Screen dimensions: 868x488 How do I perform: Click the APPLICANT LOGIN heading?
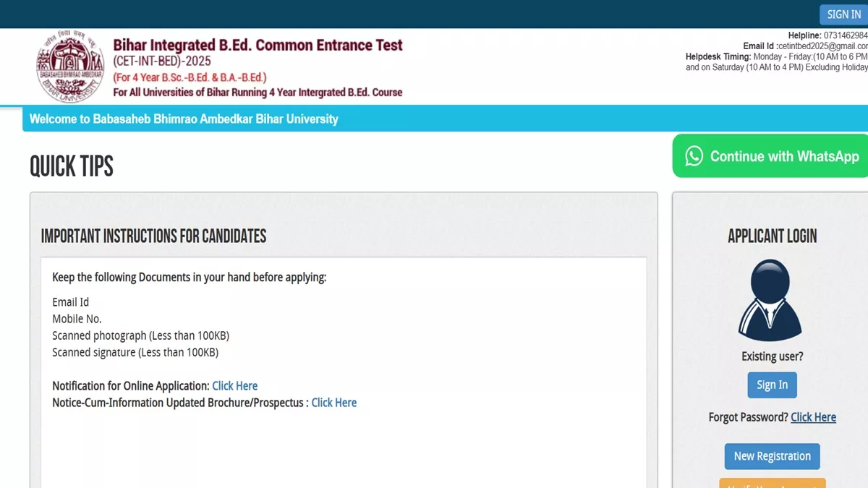pos(772,236)
